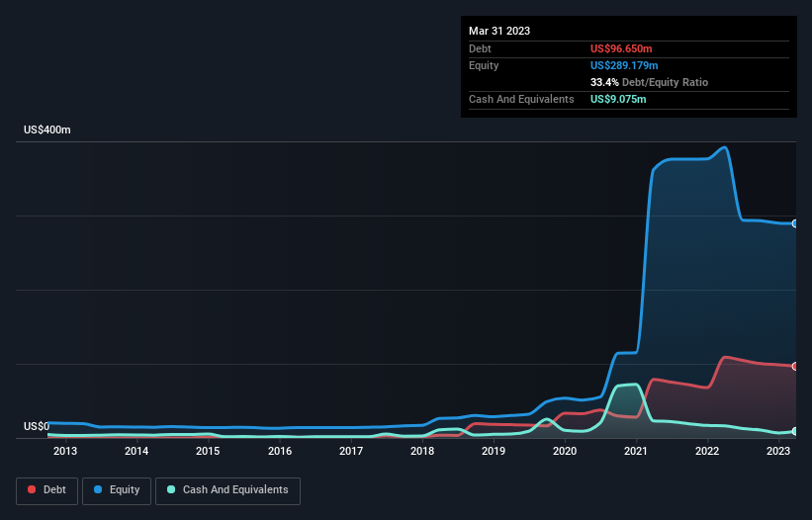Click the Equity row label in tooltip
This screenshot has height=520, width=812.
(x=484, y=65)
